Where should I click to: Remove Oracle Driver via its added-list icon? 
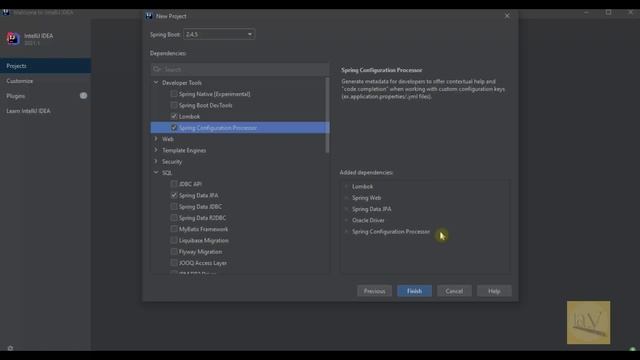pos(346,220)
